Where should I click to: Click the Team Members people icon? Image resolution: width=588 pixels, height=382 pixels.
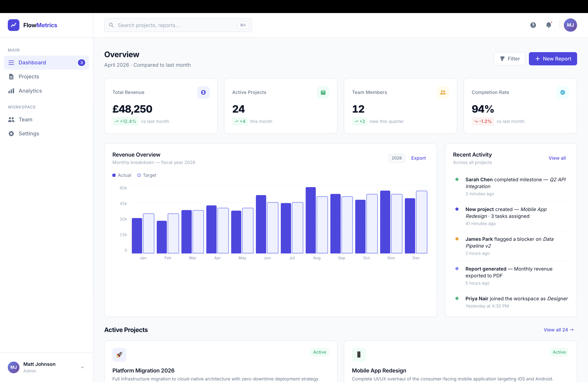click(x=443, y=92)
